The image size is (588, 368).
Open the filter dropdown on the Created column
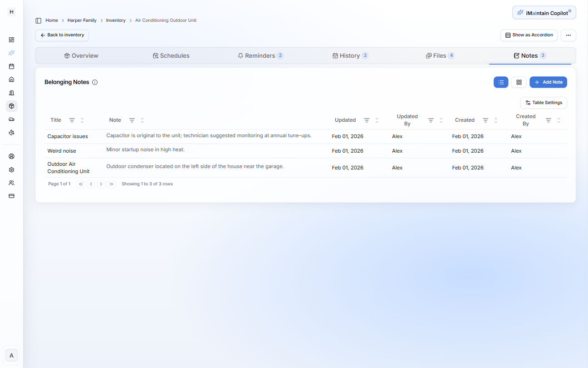485,120
